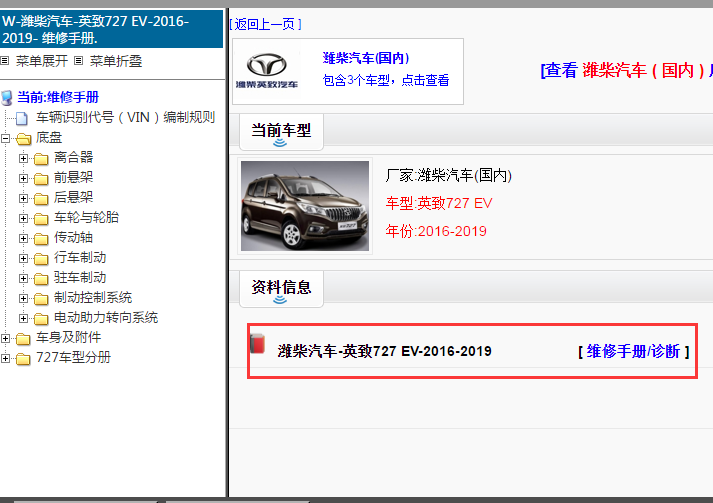713x503 pixels.
Task: Open the 潍柴汽车(国内) brand link
Action: pos(366,58)
